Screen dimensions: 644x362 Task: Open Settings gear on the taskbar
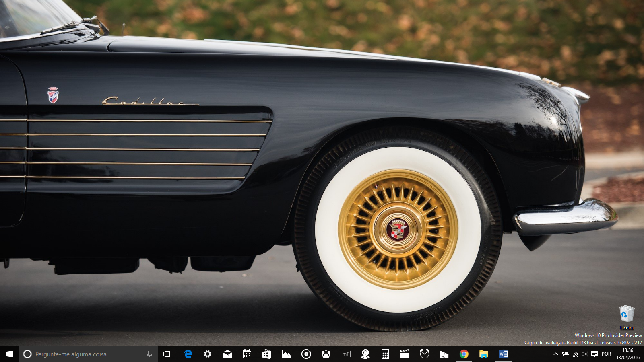pos(207,354)
